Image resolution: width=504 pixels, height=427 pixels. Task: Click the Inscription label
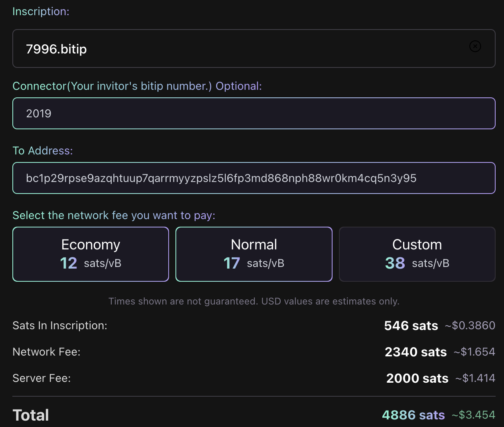tap(41, 12)
